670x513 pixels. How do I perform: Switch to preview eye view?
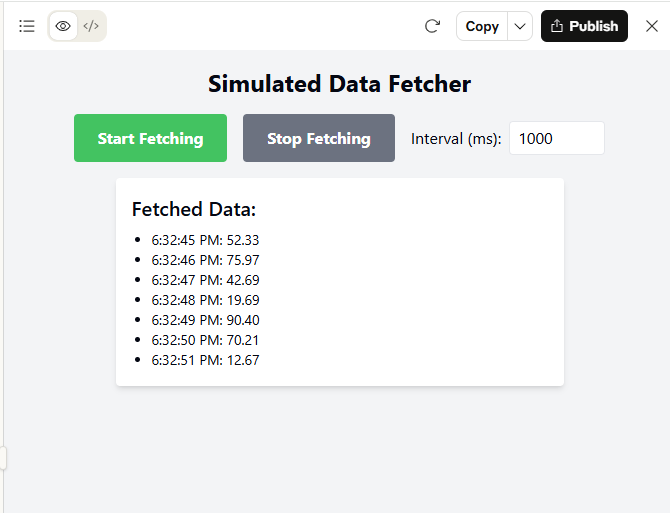click(x=63, y=26)
